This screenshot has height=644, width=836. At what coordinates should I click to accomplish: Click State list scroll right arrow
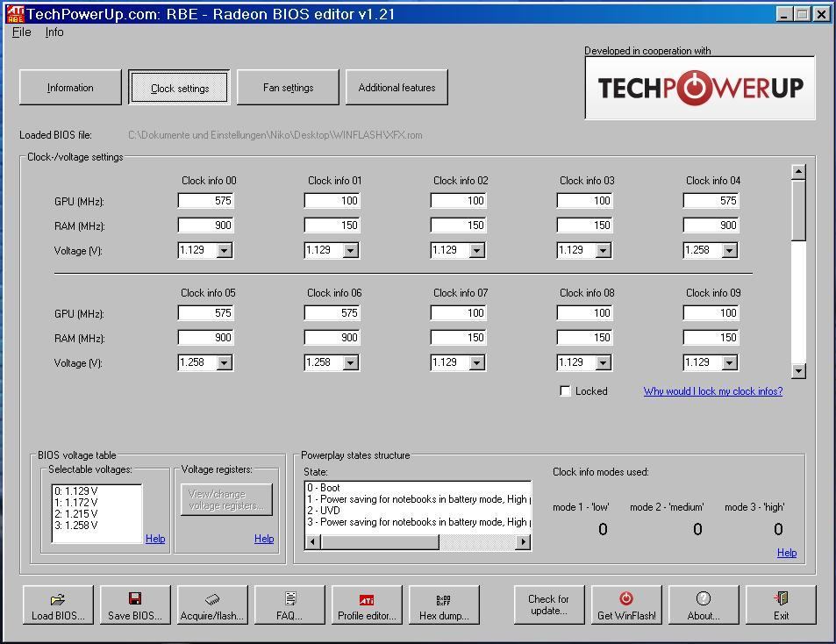click(x=524, y=542)
